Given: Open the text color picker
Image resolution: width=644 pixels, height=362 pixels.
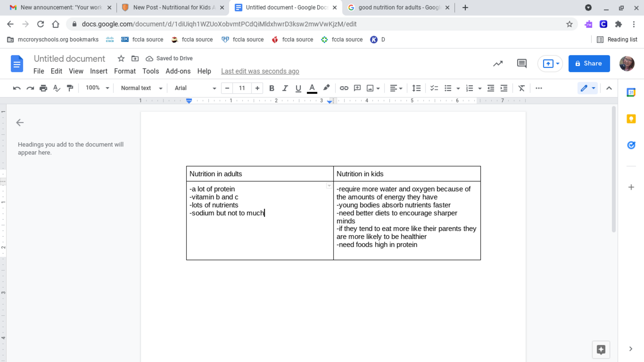Looking at the screenshot, I should pos(312,88).
